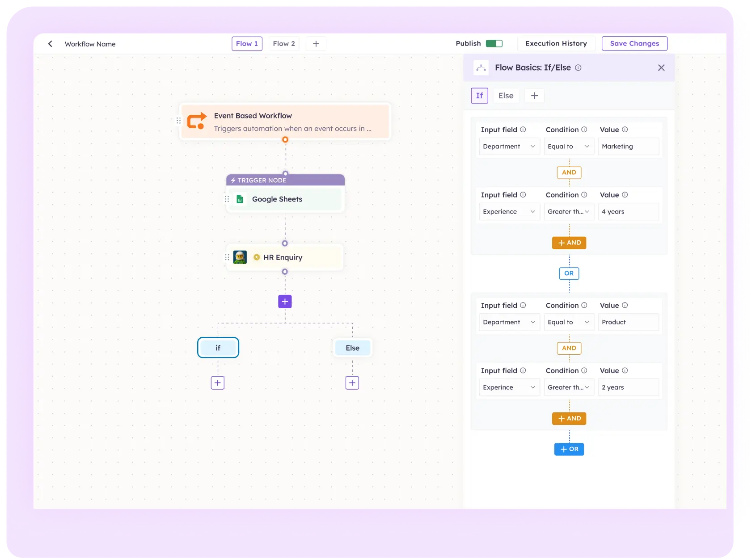The height and width of the screenshot is (558, 756).
Task: Click the Google Sheets icon in trigger node
Action: pyautogui.click(x=240, y=199)
